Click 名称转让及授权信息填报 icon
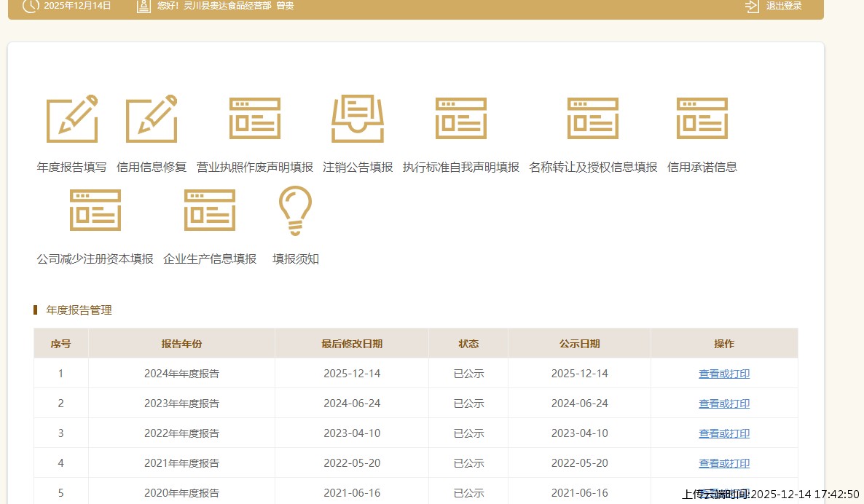This screenshot has height=504, width=864. coord(593,119)
